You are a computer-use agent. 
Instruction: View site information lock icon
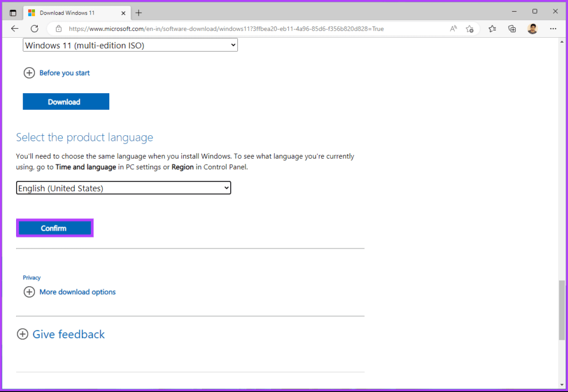59,29
